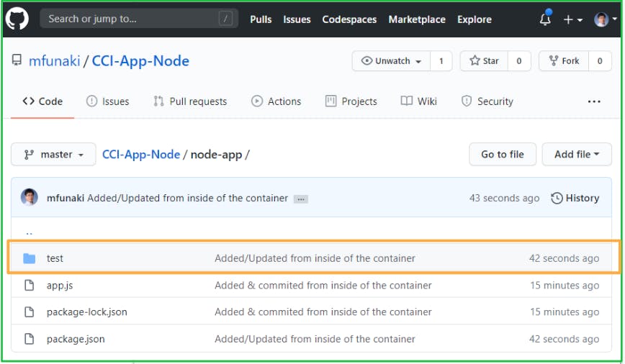
Task: Open the package-lock.json file
Action: pos(86,312)
